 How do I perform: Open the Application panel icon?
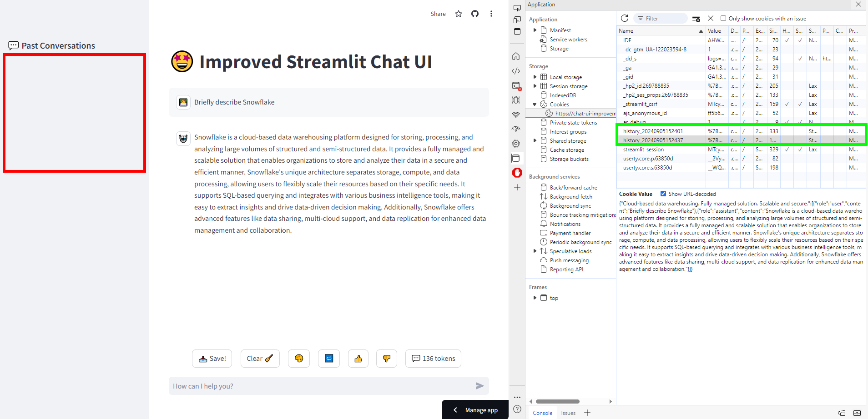[x=516, y=158]
